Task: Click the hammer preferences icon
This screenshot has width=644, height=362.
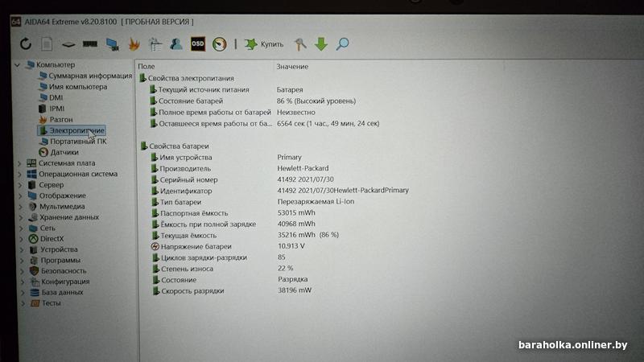Action: (300, 44)
